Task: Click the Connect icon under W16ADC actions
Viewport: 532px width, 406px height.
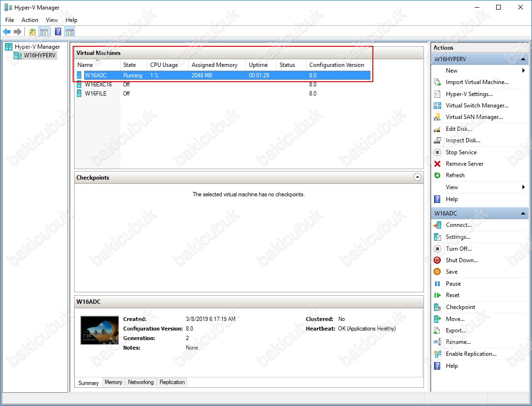Action: coord(437,225)
